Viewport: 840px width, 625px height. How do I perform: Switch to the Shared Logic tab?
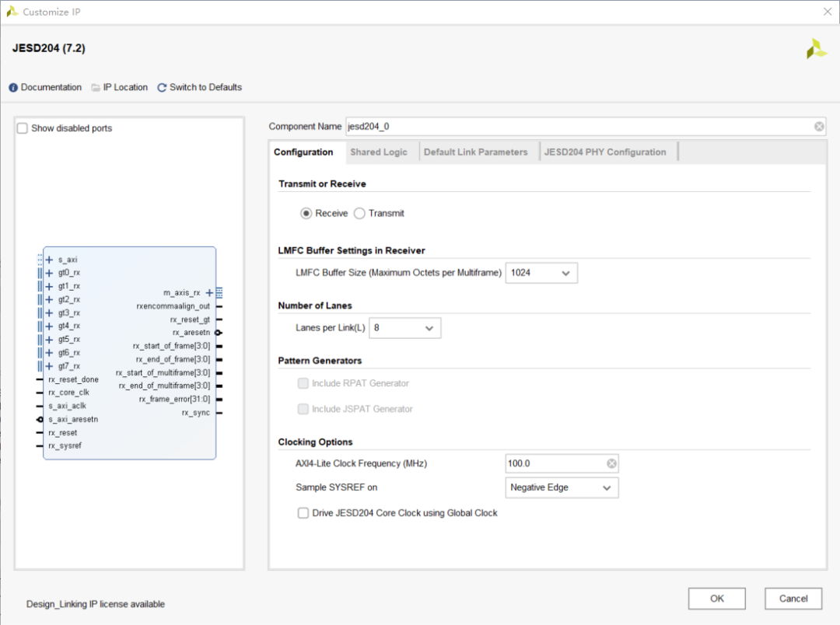coord(379,152)
